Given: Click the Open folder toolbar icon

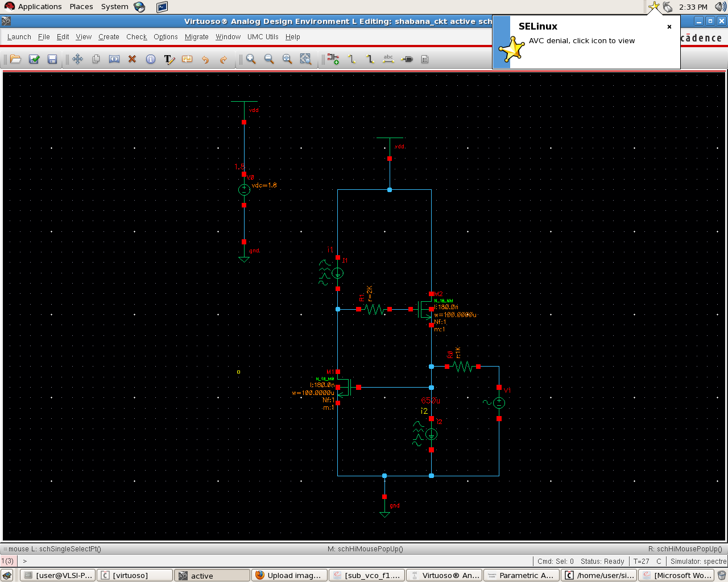Looking at the screenshot, I should click(x=16, y=59).
